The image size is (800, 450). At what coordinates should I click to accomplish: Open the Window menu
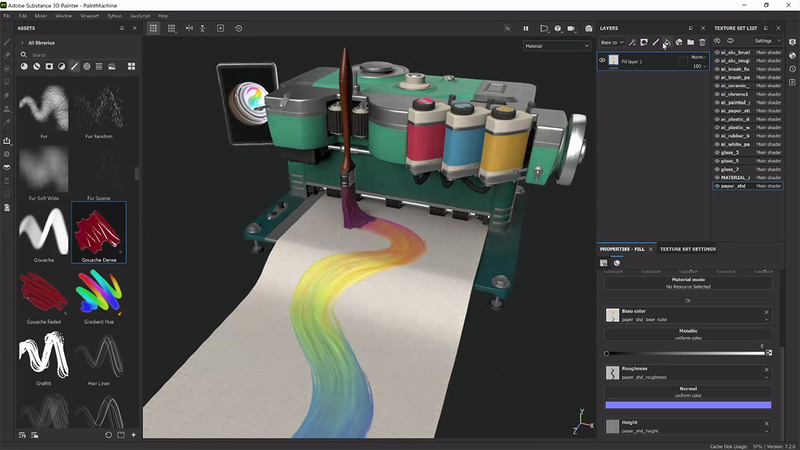64,16
